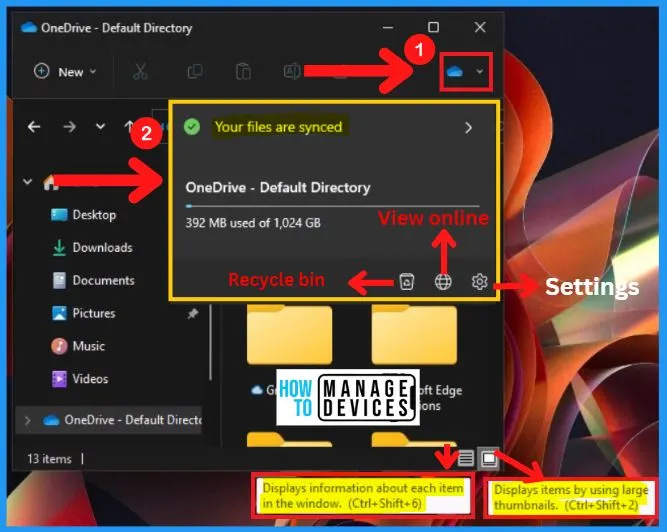Switch to Large thumbnails view

(x=489, y=458)
